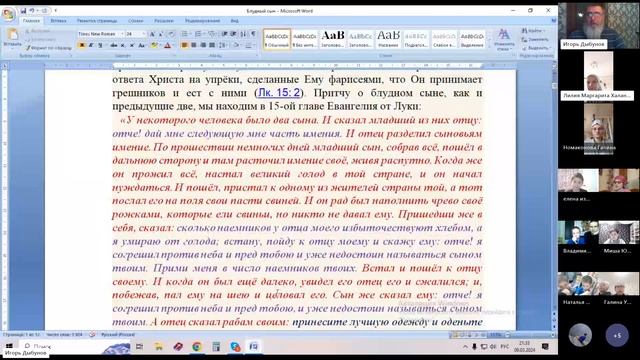Open the Рассылки ribbon tab

pos(164,20)
